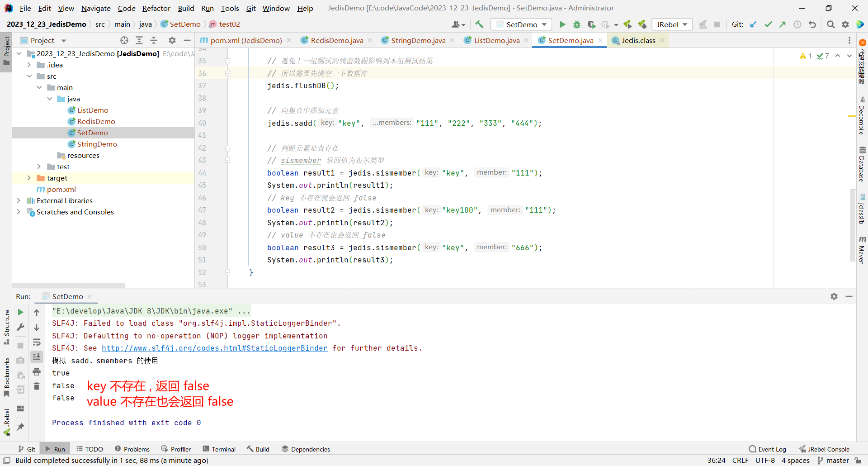Image resolution: width=868 pixels, height=466 pixels.
Task: Expand the .idea folder
Action: pos(29,65)
